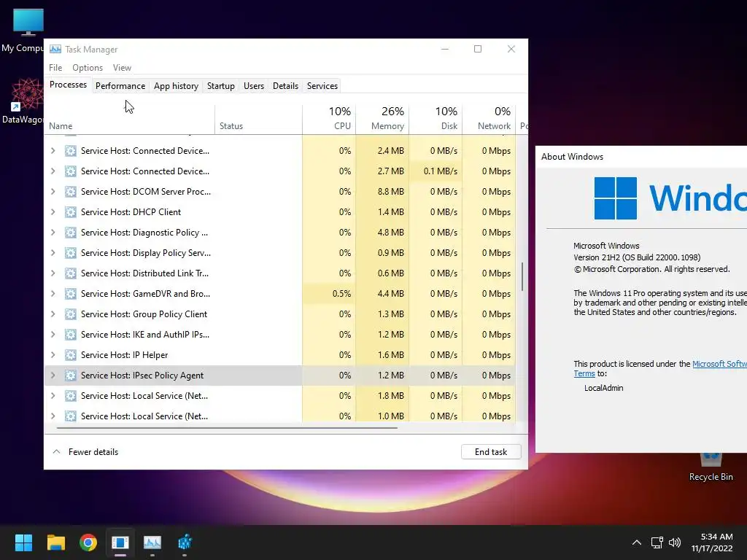Open the clock showing 5:34 AM
The width and height of the screenshot is (747, 560).
point(712,542)
